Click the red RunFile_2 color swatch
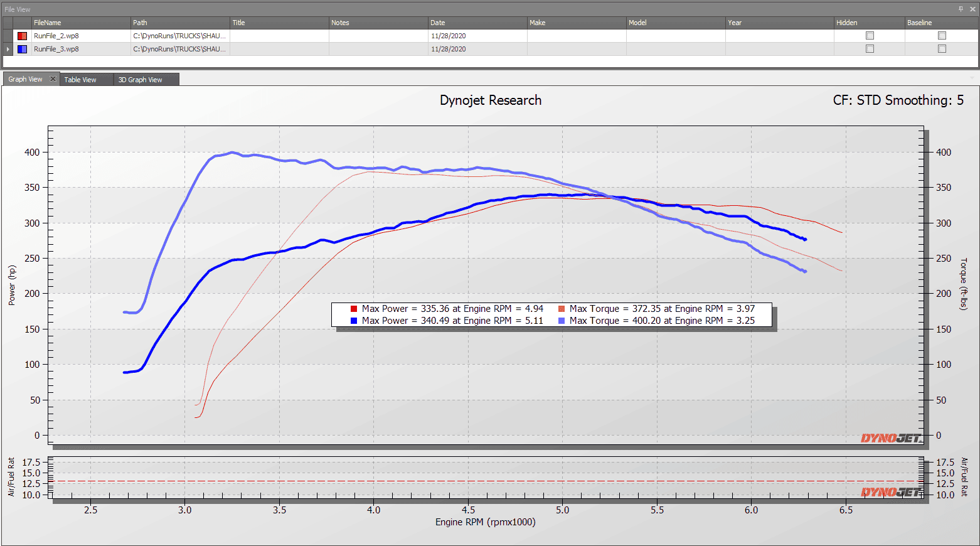Screen dimensions: 980x546 (22, 36)
